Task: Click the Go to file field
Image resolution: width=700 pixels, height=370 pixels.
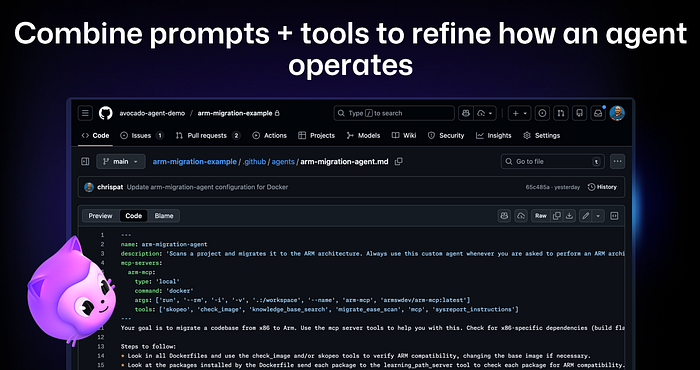Action: tap(553, 162)
